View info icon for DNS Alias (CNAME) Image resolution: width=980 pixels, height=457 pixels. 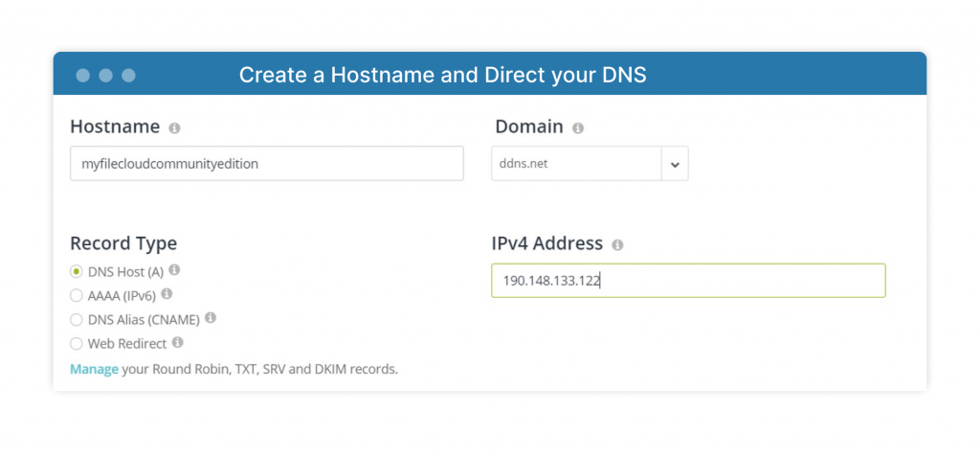click(211, 318)
